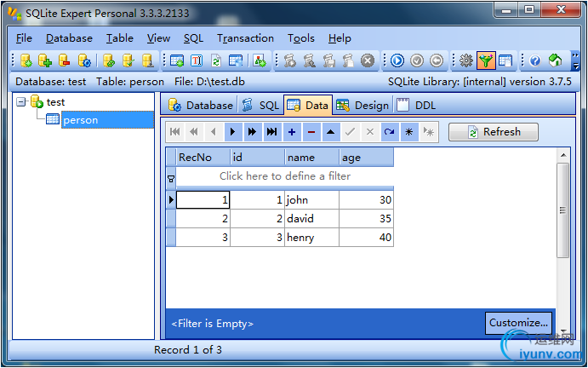The image size is (588, 368).
Task: Click database icon with down arrow
Action: pos(148,60)
